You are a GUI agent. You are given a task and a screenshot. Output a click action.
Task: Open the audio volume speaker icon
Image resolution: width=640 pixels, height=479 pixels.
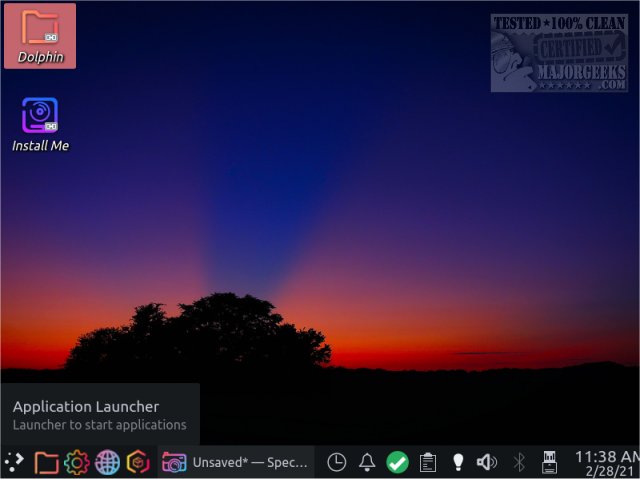coord(487,462)
